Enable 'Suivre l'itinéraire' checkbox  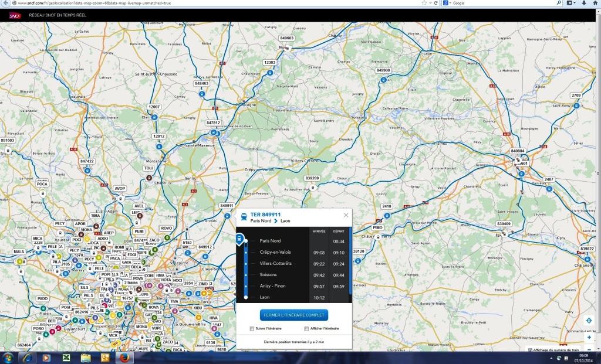click(x=252, y=329)
